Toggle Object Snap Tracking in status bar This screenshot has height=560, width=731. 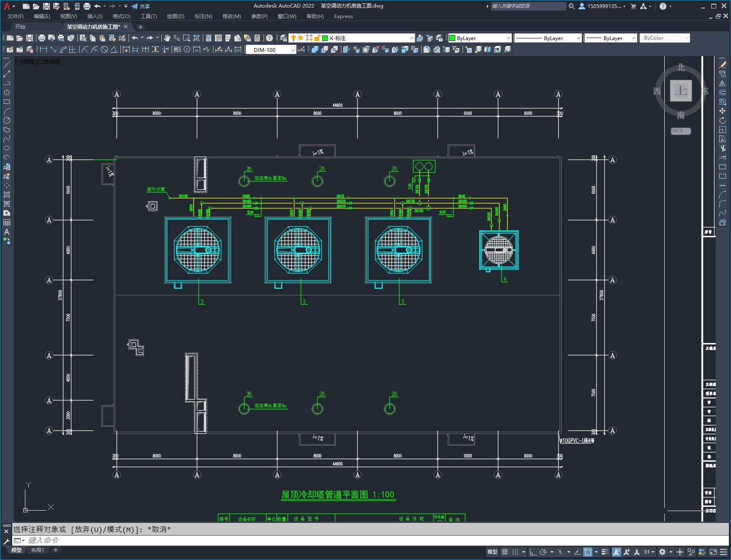click(577, 552)
